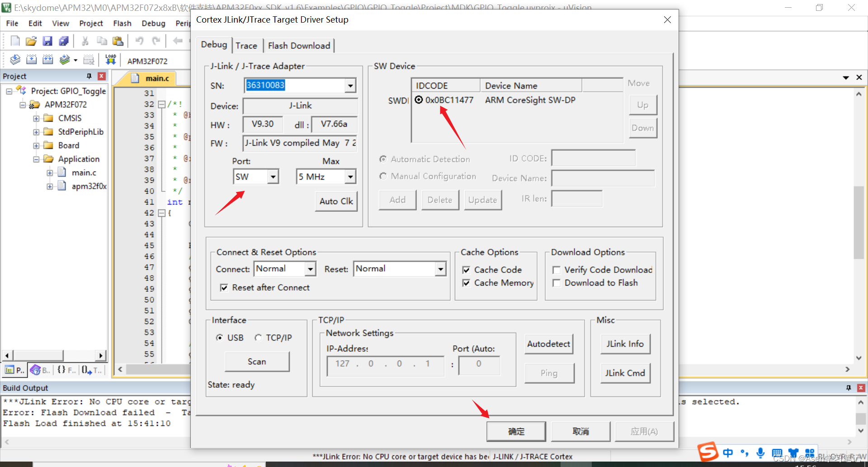Enable Download to Flash checkbox
Image resolution: width=868 pixels, height=467 pixels.
[557, 283]
